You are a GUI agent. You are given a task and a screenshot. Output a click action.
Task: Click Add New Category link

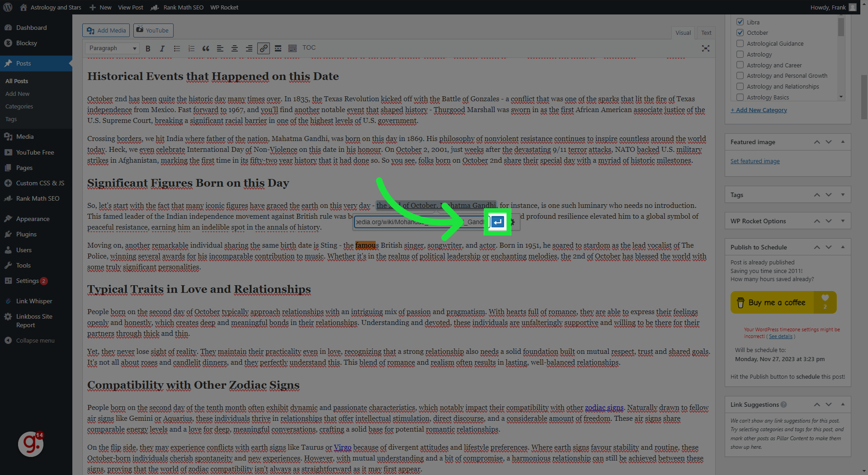click(x=759, y=110)
